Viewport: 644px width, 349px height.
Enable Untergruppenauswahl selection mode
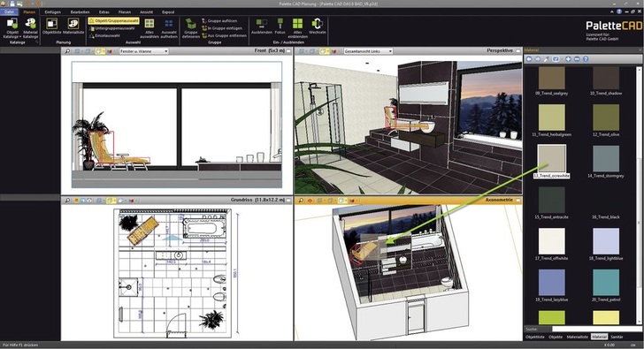111,28
